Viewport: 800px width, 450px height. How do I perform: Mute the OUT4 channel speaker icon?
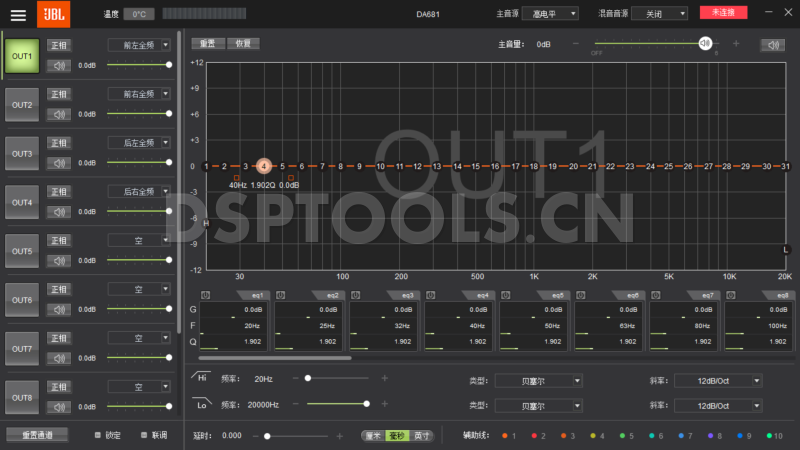click(59, 212)
